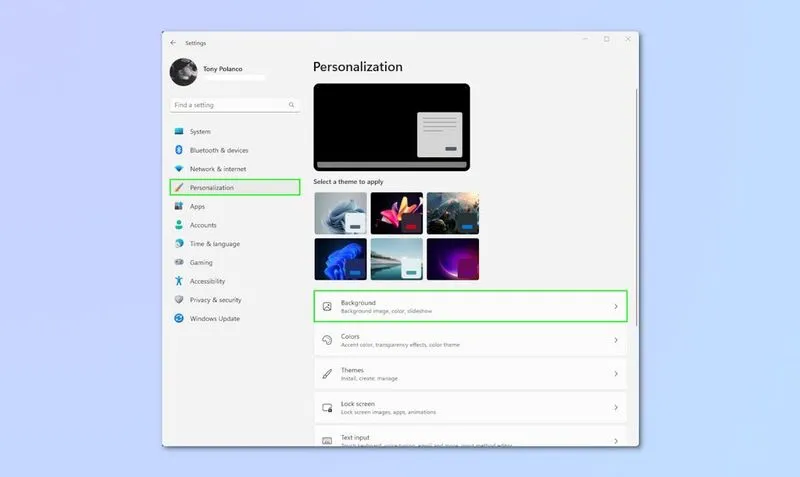800x477 pixels.
Task: Open System settings category
Action: click(235, 131)
